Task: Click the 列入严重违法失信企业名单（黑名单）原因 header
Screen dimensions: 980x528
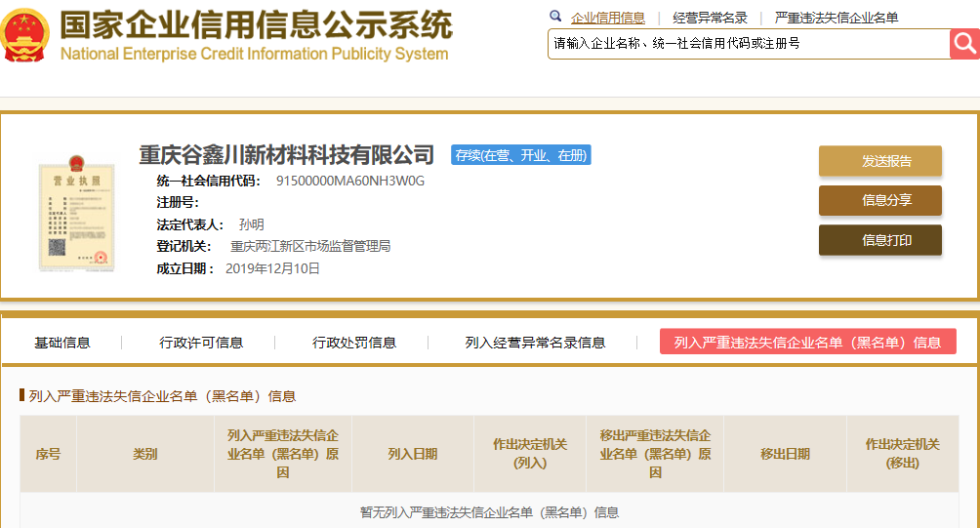Action: [x=283, y=454]
